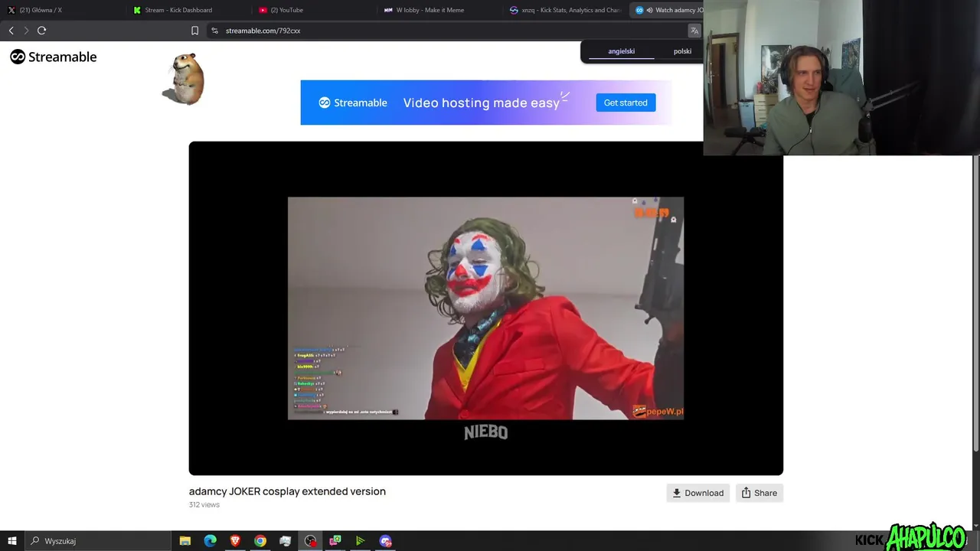
Task: Open Google Chrome from the taskbar
Action: (260, 541)
